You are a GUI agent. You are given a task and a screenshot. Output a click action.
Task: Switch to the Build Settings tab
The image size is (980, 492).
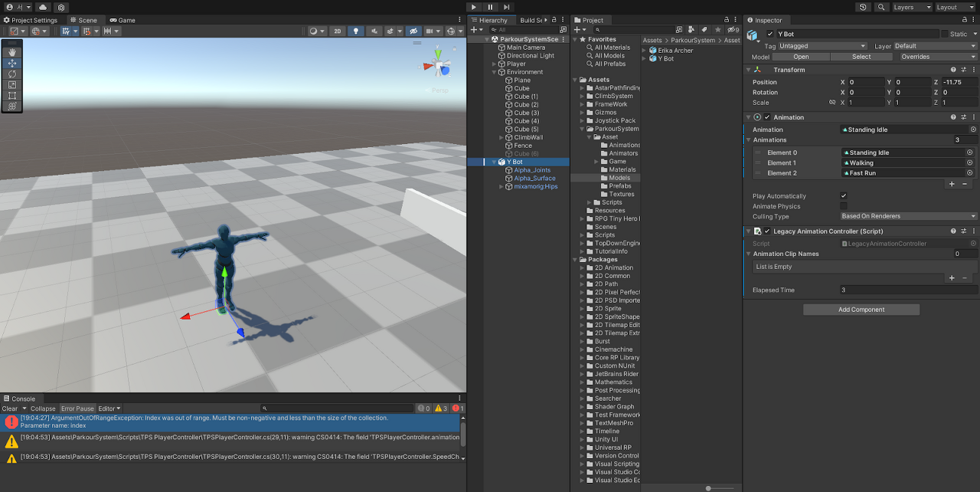click(x=531, y=20)
